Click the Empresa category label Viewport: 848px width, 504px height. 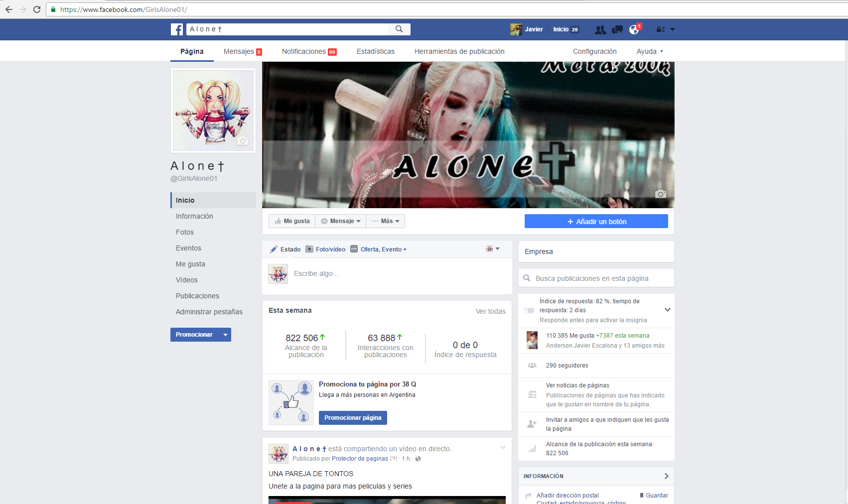pyautogui.click(x=539, y=252)
